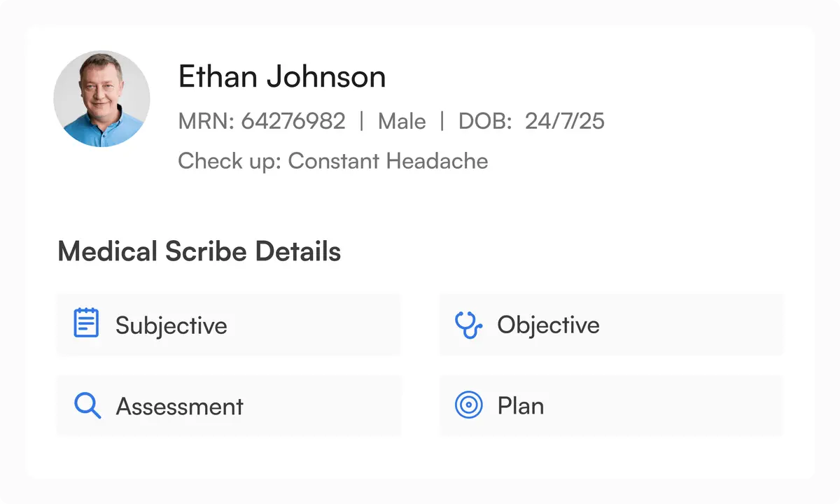Click the Medical Scribe Details heading

(x=199, y=251)
